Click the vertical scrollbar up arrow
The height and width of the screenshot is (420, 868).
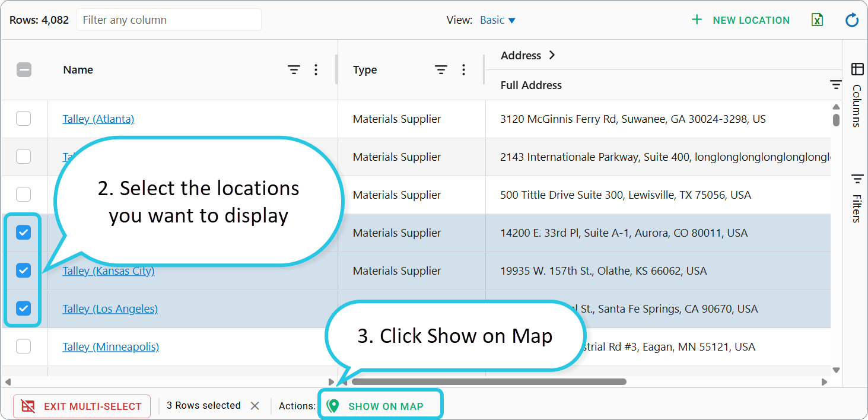coord(836,107)
